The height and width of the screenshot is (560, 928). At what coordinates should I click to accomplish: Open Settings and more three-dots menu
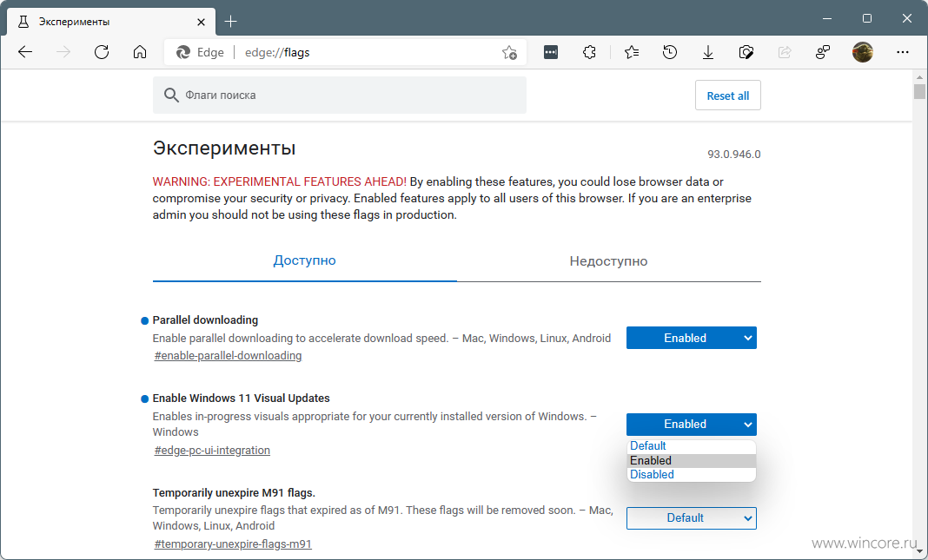point(902,52)
